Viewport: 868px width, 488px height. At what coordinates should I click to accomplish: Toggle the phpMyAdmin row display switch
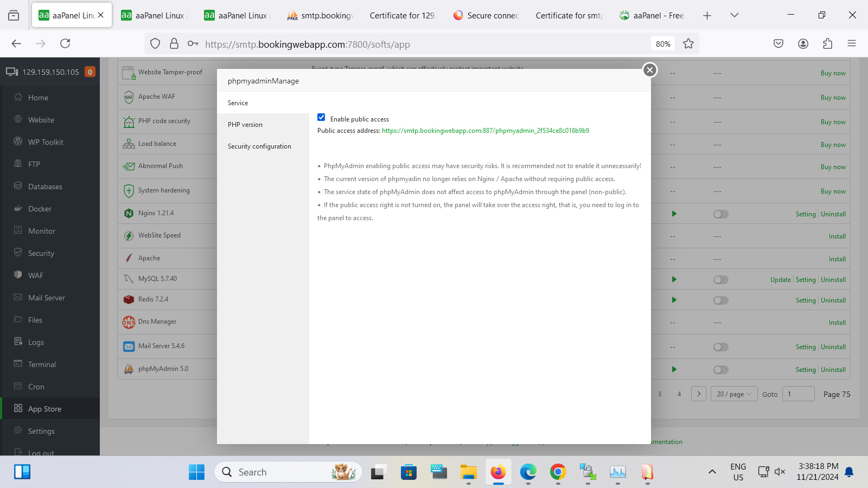click(720, 370)
